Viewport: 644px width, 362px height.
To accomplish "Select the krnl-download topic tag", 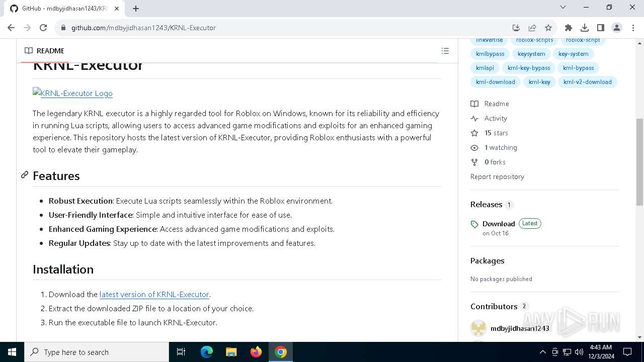I will [496, 82].
